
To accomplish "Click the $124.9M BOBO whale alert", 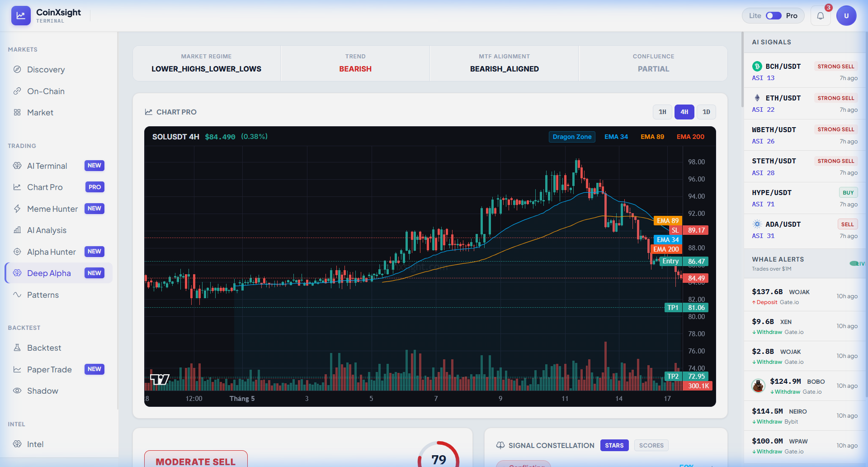I will coord(805,386).
